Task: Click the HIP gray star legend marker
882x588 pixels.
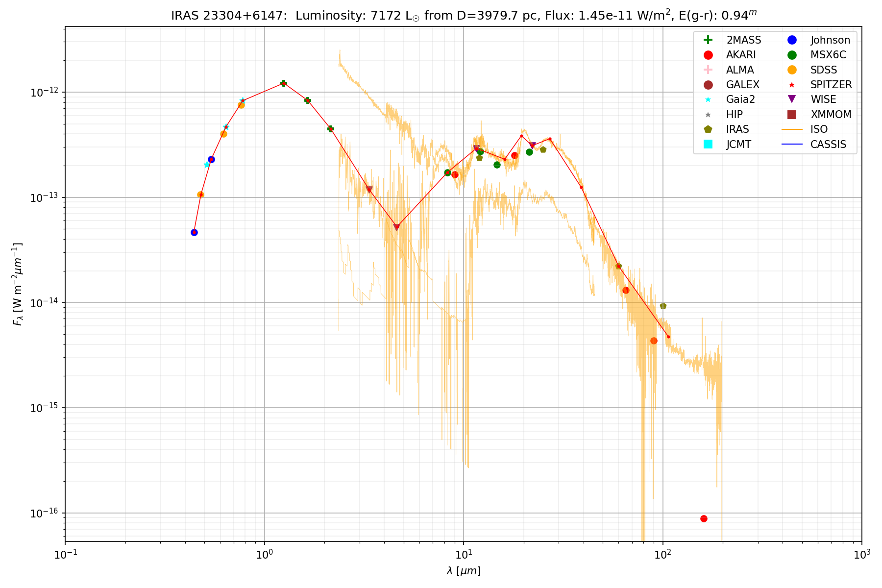Action: point(708,115)
